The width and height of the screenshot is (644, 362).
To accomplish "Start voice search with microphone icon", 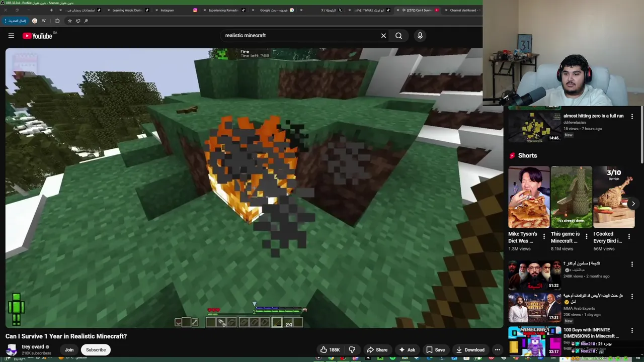I will tap(420, 36).
